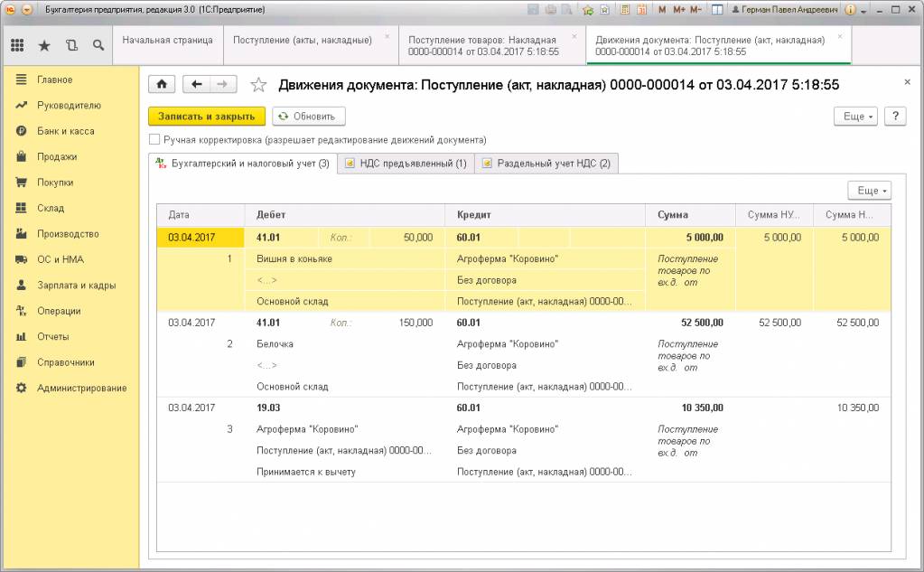The height and width of the screenshot is (572, 924).
Task: Click the Кредит column header
Action: [x=545, y=215]
